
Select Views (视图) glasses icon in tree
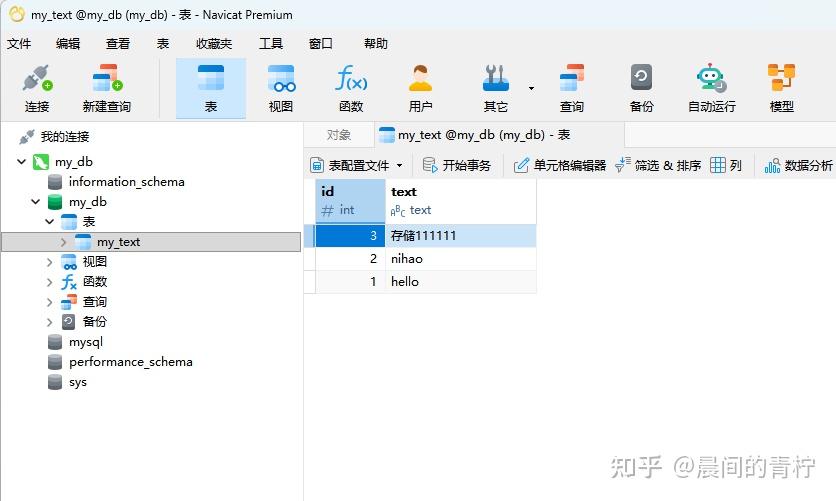(x=69, y=262)
